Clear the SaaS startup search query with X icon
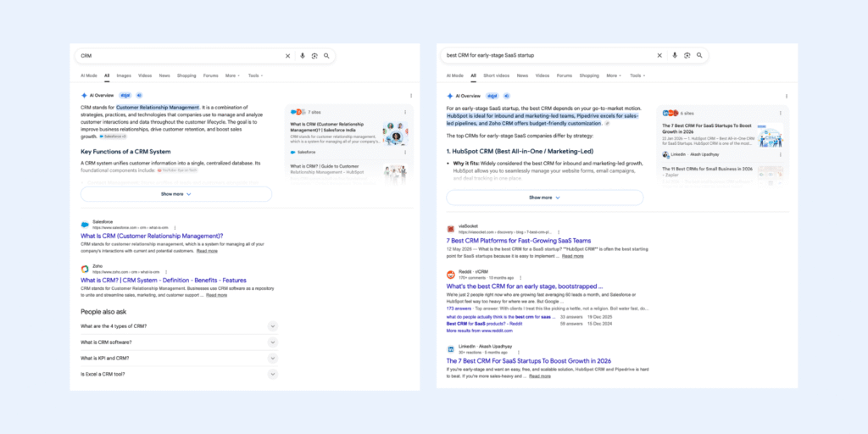 (659, 55)
